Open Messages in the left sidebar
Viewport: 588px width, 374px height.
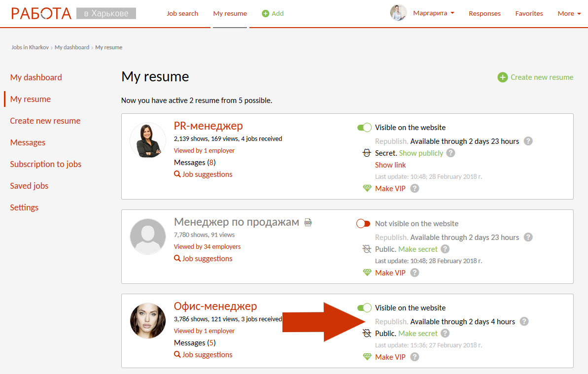click(28, 142)
